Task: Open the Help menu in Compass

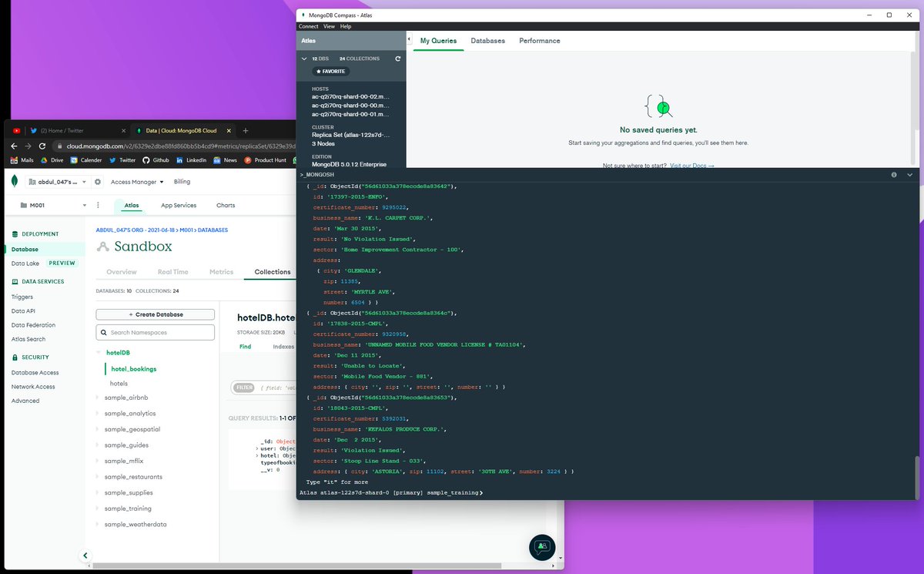Action: coord(346,26)
